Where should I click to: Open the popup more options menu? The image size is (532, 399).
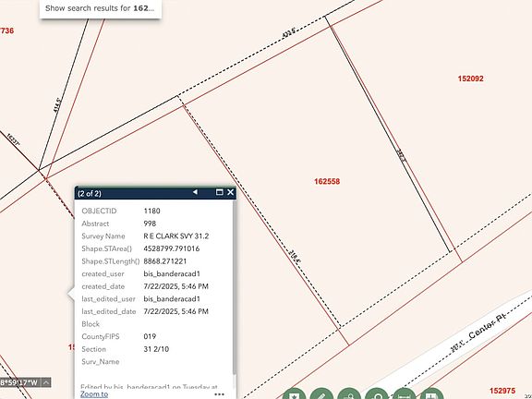[x=220, y=394]
